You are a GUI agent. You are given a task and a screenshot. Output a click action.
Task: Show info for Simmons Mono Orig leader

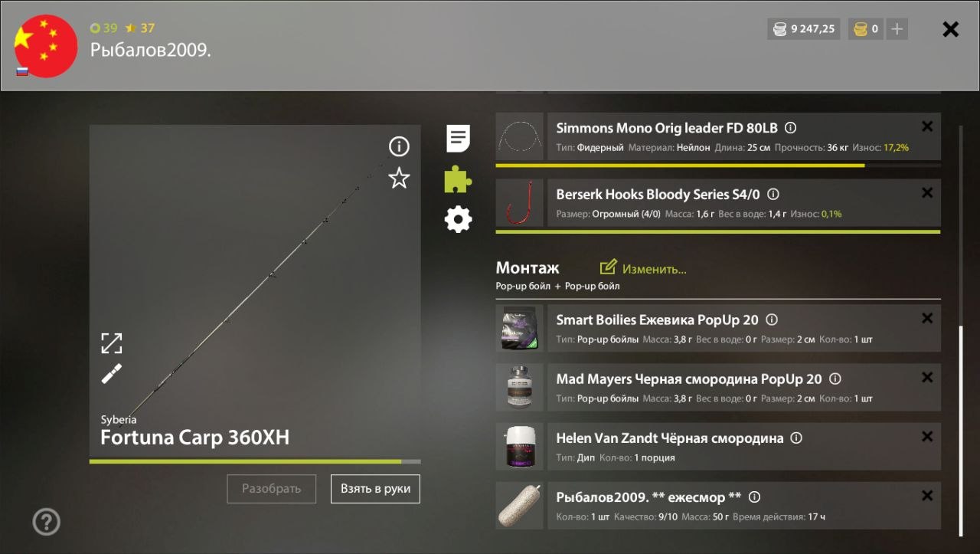pos(791,129)
